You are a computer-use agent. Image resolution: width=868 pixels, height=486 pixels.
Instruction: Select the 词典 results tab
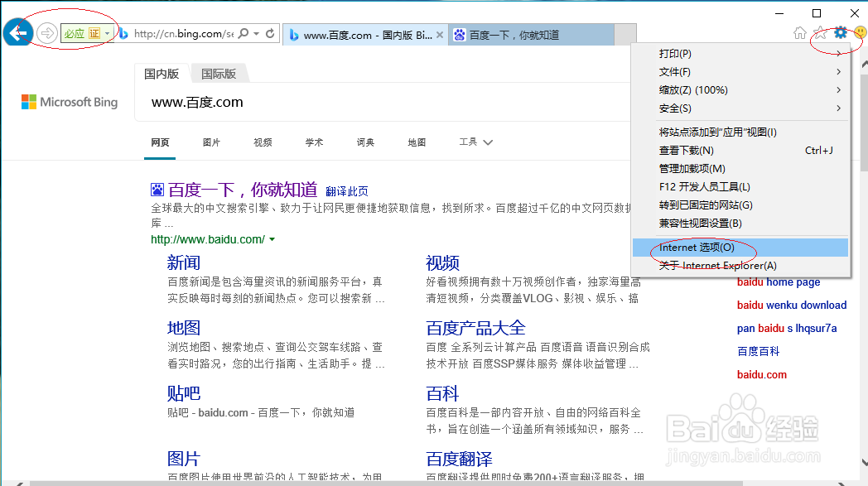click(365, 142)
